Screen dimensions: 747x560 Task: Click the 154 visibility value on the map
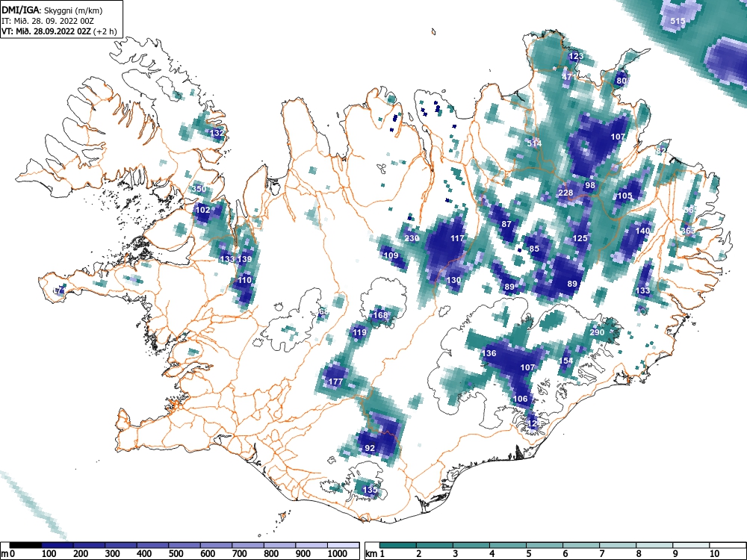pos(565,361)
